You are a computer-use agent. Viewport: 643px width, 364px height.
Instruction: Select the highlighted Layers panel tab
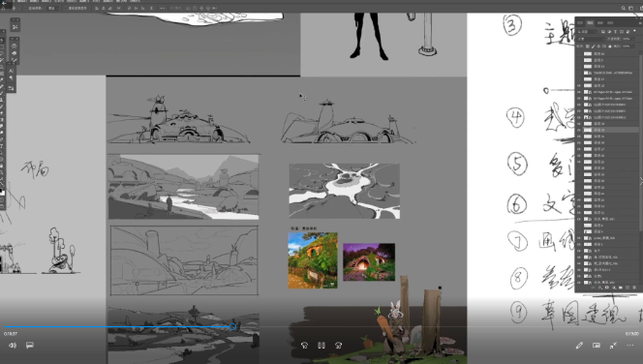[590, 23]
